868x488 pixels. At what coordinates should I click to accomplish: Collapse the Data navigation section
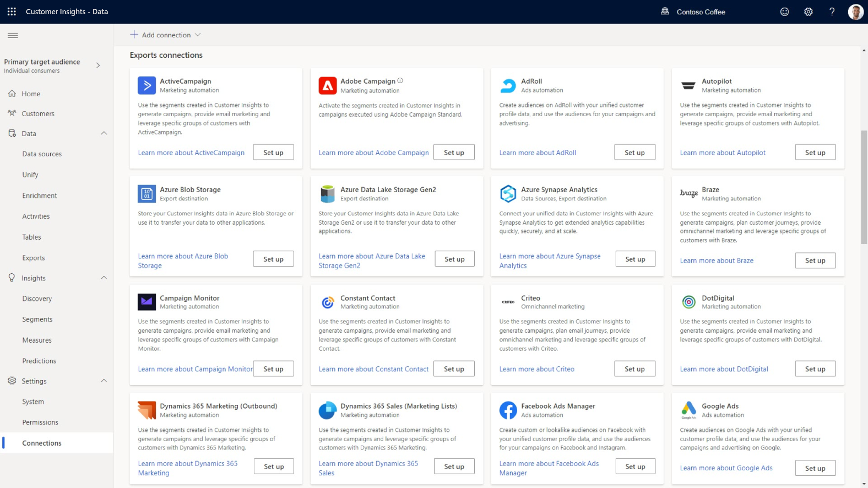(104, 133)
